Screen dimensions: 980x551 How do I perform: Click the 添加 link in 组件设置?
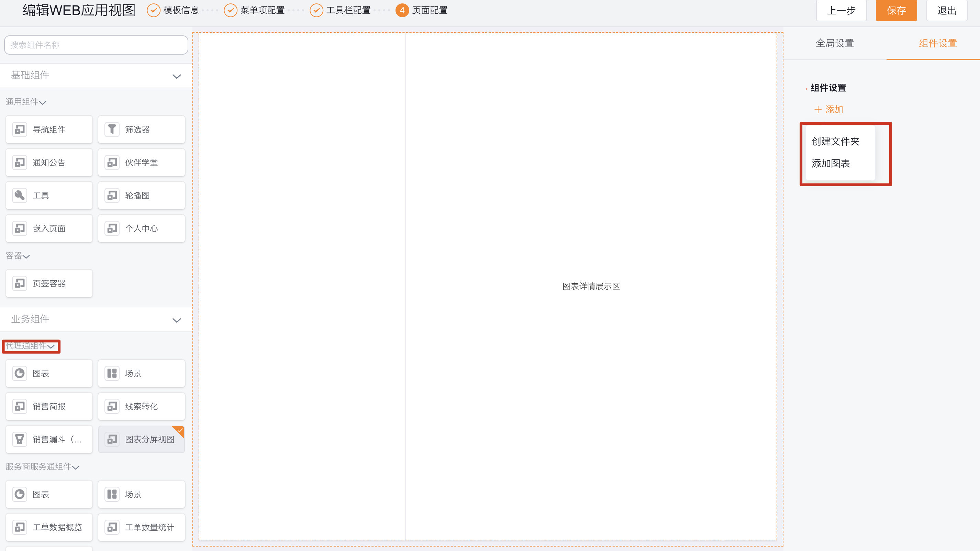tap(828, 110)
